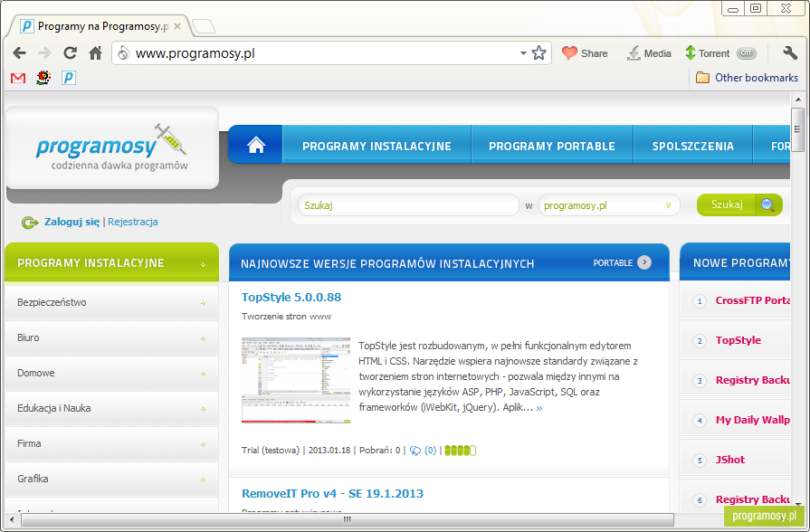810x532 pixels.
Task: Click the site info icon in address bar
Action: [x=123, y=52]
